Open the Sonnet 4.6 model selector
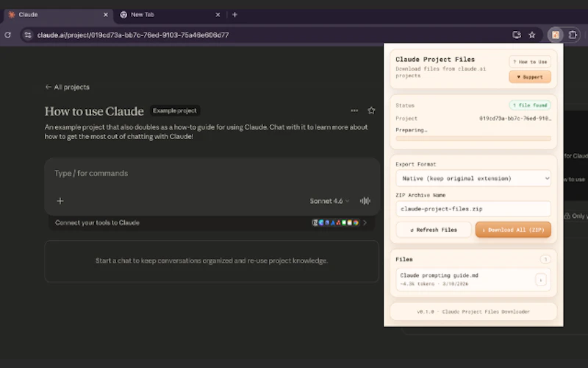Image resolution: width=588 pixels, height=368 pixels. click(329, 201)
